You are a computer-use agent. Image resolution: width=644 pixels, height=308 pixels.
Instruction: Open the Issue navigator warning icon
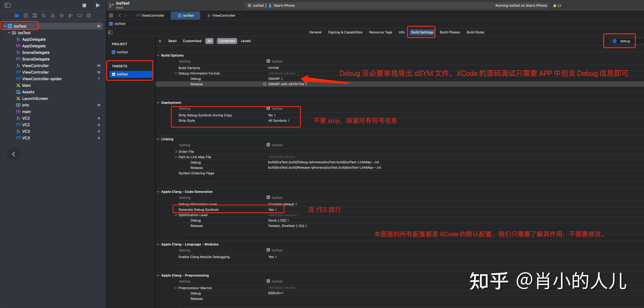coord(53,15)
